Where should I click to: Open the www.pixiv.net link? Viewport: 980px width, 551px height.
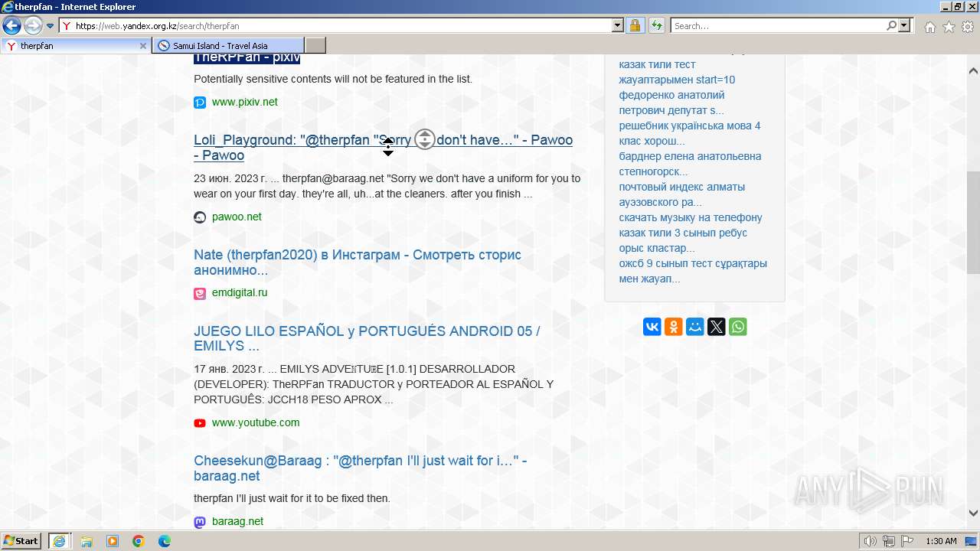tap(245, 102)
